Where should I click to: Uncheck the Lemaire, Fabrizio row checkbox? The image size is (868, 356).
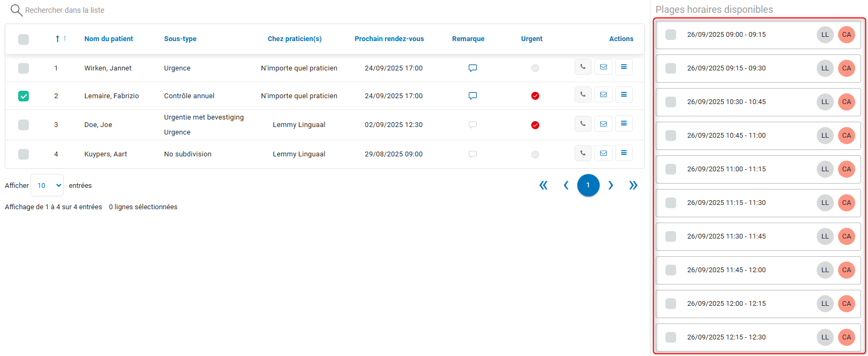tap(24, 96)
